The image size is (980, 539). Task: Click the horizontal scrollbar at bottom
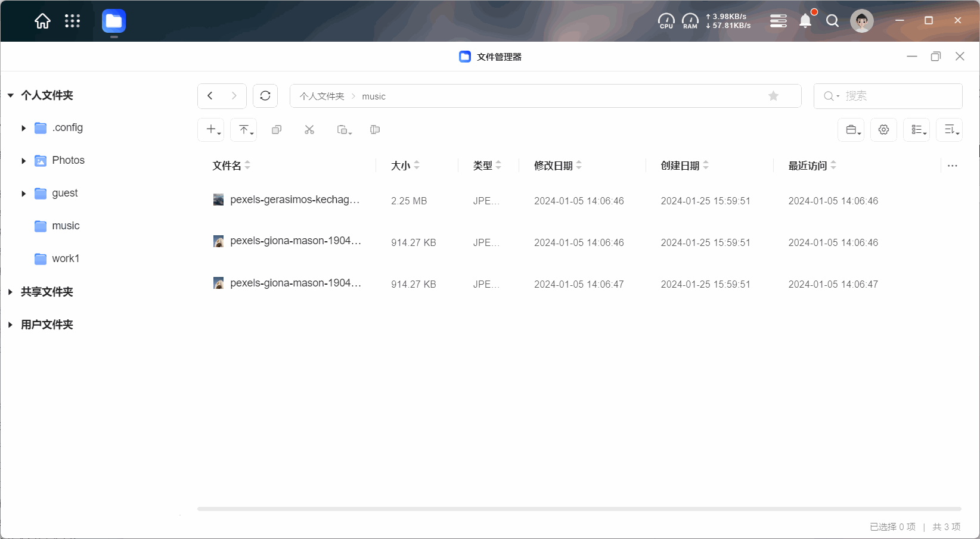coord(579,509)
